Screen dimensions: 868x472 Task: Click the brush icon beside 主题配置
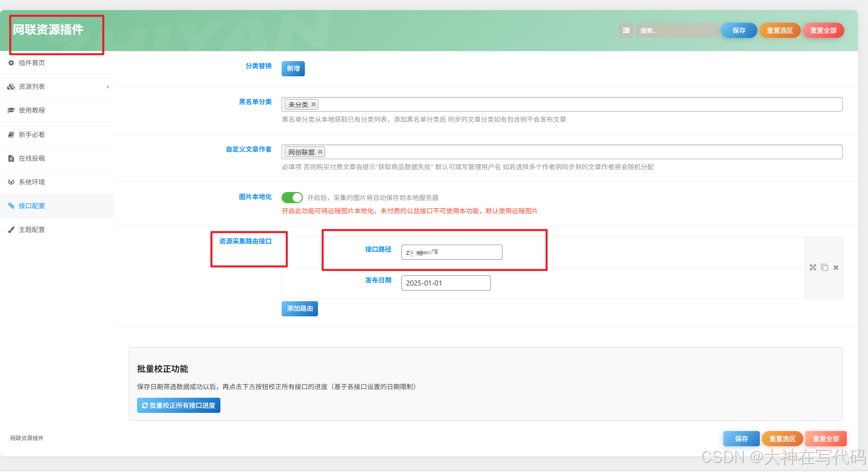click(x=11, y=229)
